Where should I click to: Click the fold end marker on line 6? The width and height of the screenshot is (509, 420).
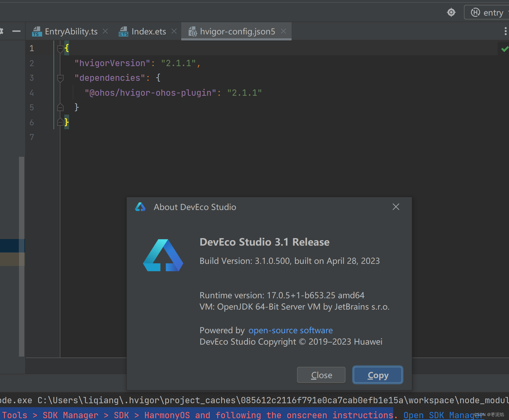pos(60,122)
